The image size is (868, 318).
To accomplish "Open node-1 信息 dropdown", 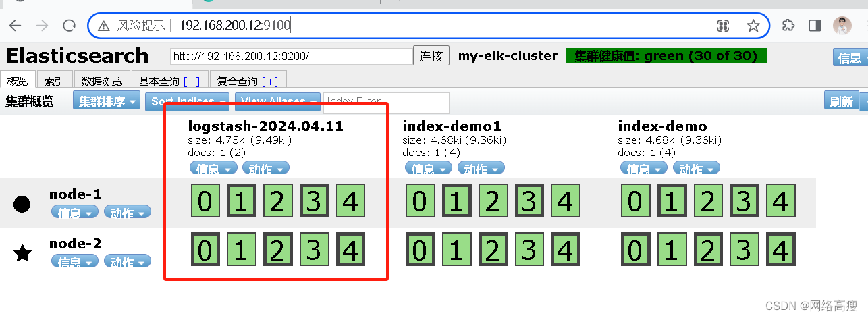I will [75, 213].
